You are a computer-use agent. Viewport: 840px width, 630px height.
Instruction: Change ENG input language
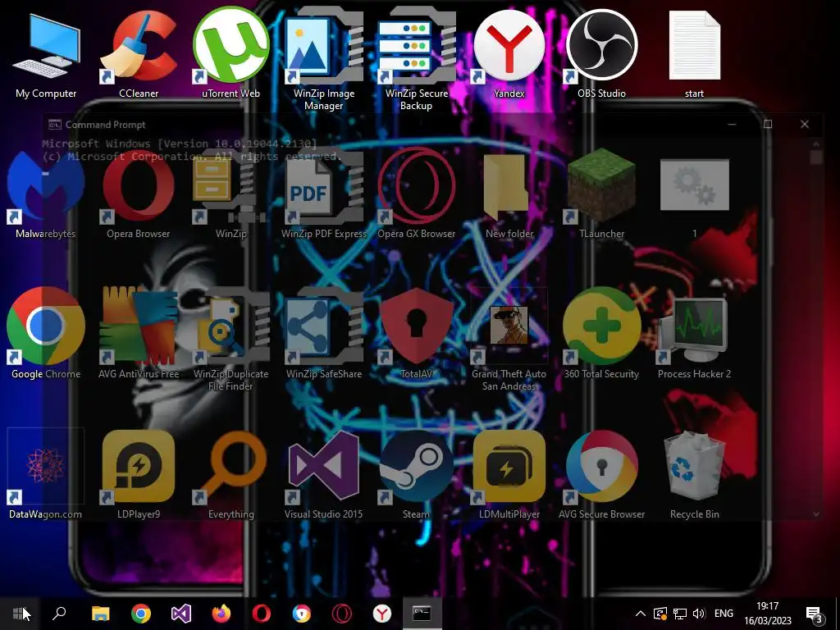pos(724,614)
